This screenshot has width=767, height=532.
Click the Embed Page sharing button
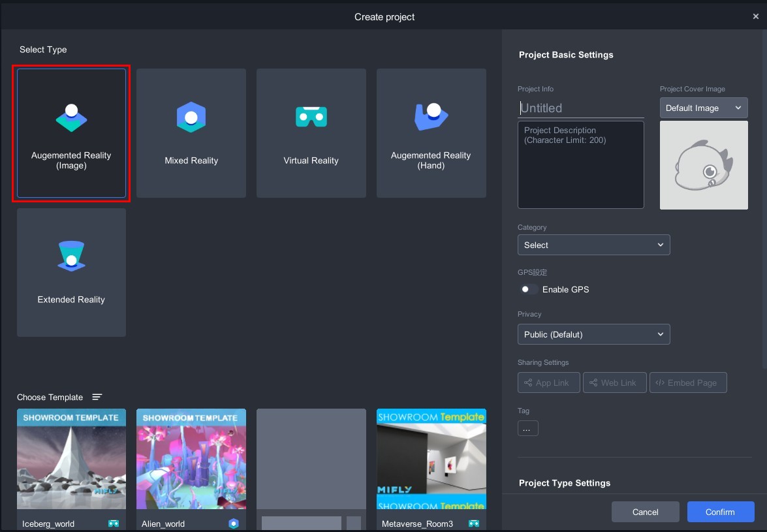[688, 383]
